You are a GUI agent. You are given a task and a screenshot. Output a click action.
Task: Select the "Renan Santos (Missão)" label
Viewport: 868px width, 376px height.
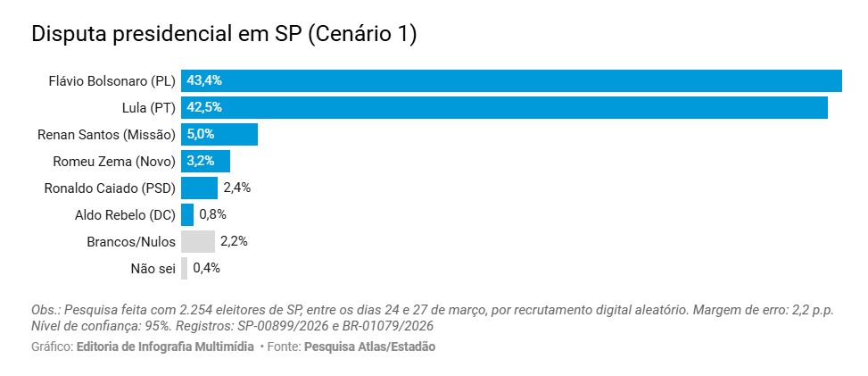(106, 135)
